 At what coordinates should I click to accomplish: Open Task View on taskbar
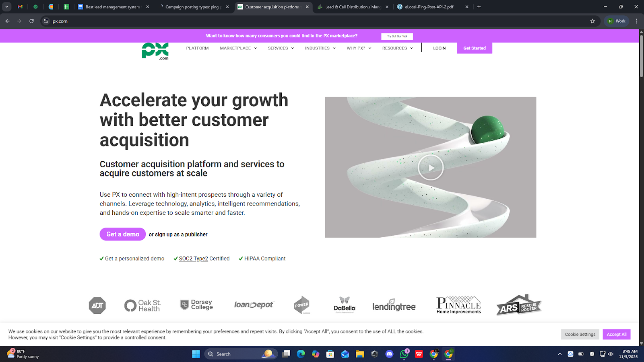click(x=286, y=354)
